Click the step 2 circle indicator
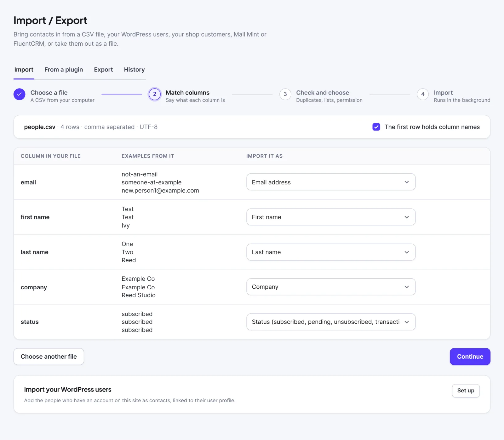The height and width of the screenshot is (440, 504). pos(155,94)
